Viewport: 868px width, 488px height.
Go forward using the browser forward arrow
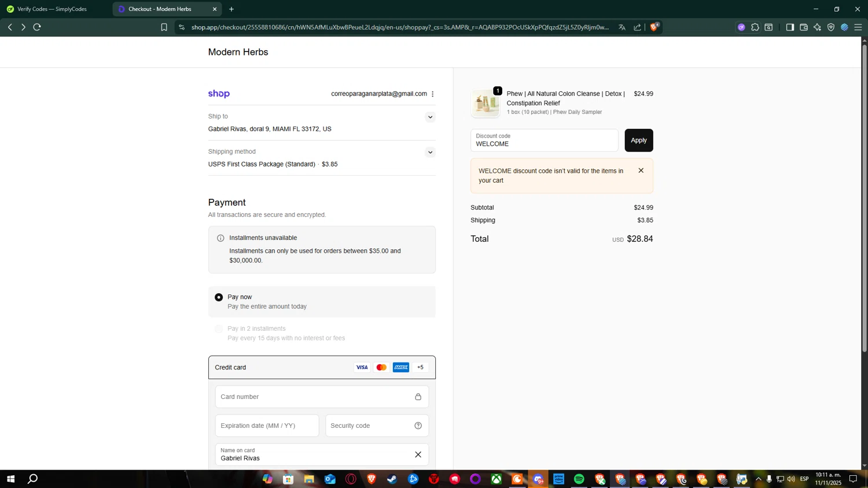tap(23, 27)
